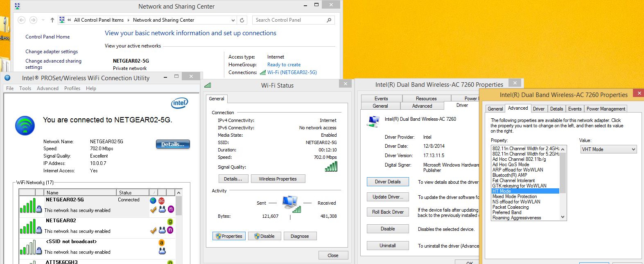
Task: Click the lock icon for NETGEAR02 network
Action: tap(39, 230)
